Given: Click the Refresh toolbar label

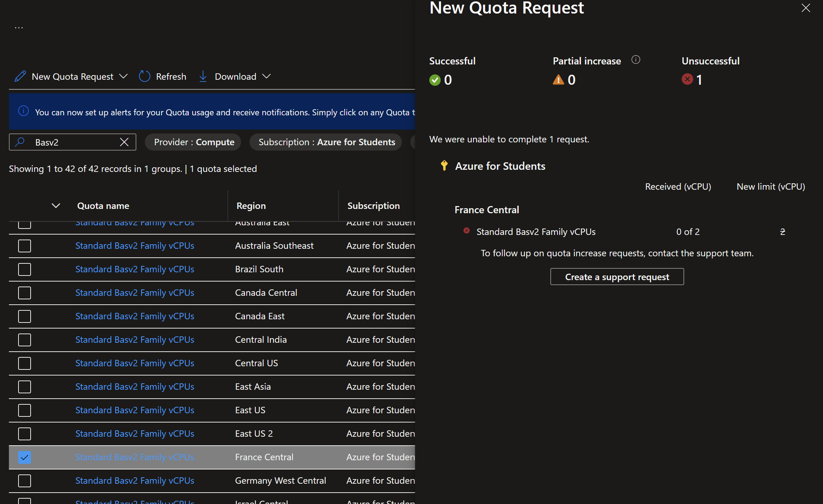Looking at the screenshot, I should pyautogui.click(x=171, y=77).
